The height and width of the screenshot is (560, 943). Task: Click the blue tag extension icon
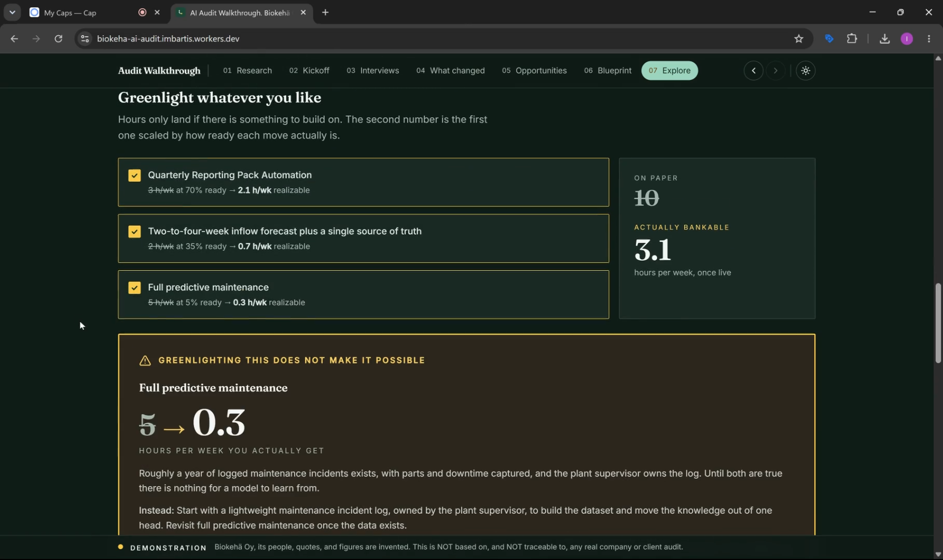tap(829, 39)
